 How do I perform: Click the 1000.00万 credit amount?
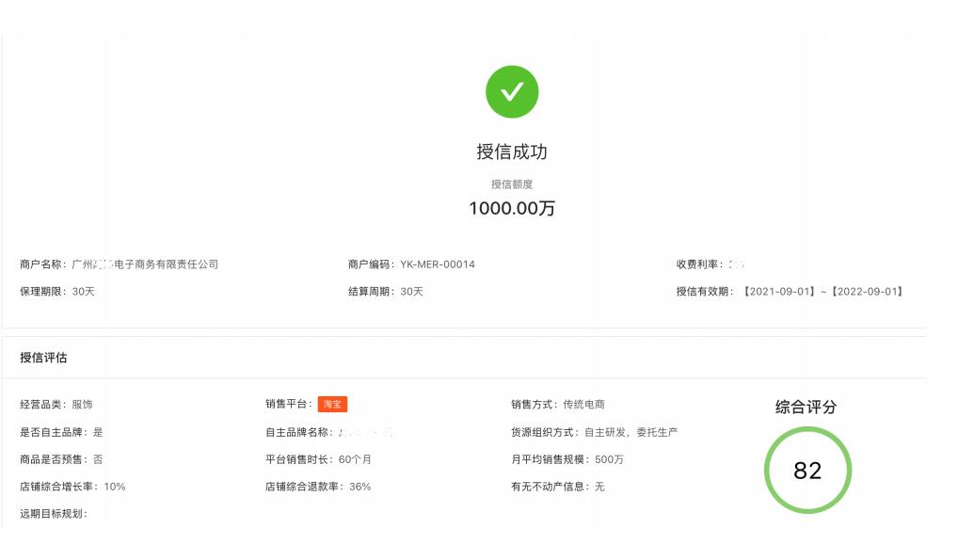click(512, 209)
